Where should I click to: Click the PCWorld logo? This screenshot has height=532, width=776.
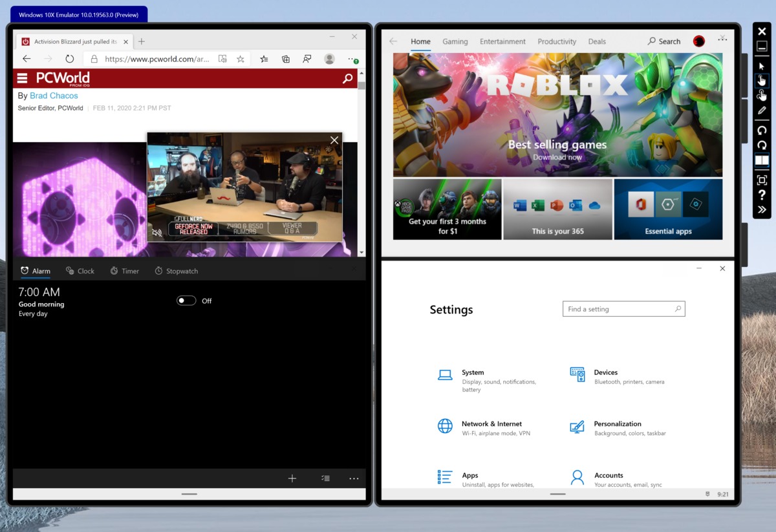point(63,78)
